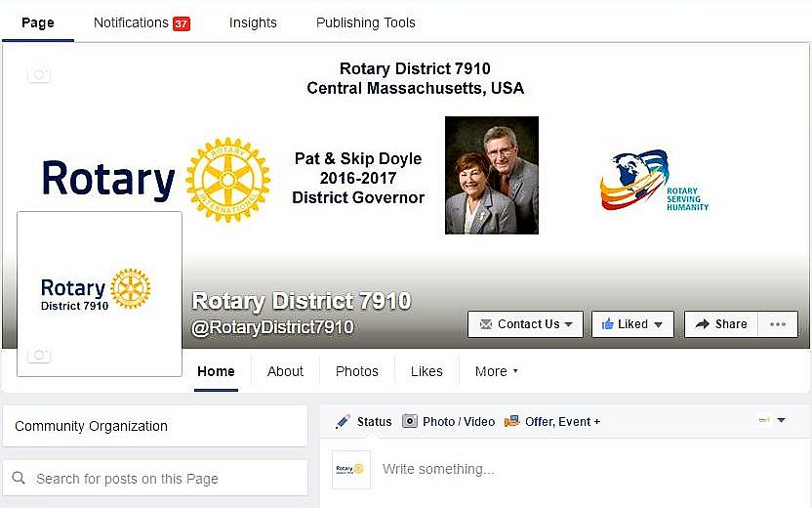The height and width of the screenshot is (508, 812).
Task: Open the Photos tab
Action: (356, 371)
